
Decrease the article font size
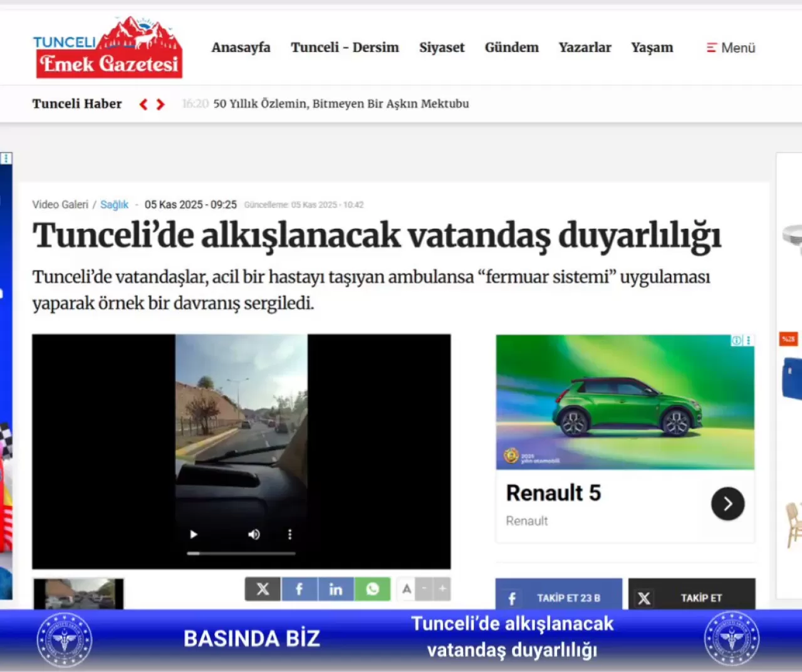[x=424, y=589]
